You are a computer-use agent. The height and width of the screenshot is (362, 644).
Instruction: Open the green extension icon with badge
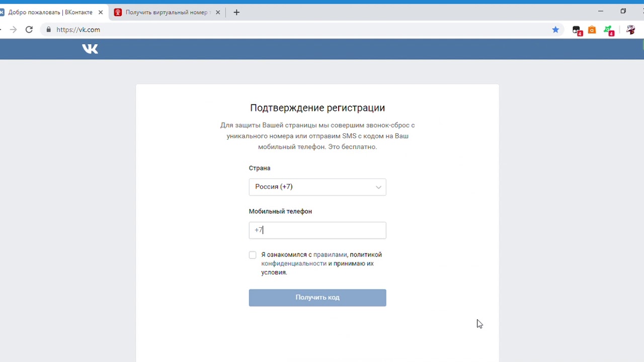point(609,30)
